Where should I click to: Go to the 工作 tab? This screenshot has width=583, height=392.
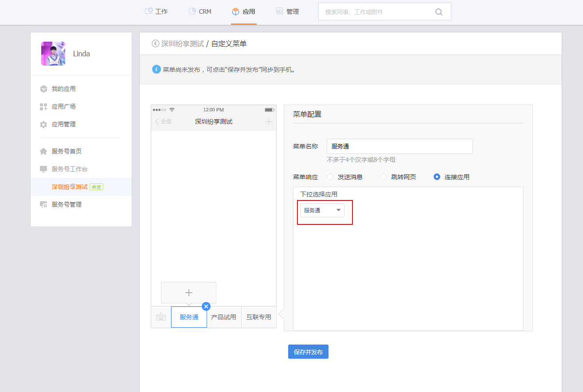(x=156, y=12)
